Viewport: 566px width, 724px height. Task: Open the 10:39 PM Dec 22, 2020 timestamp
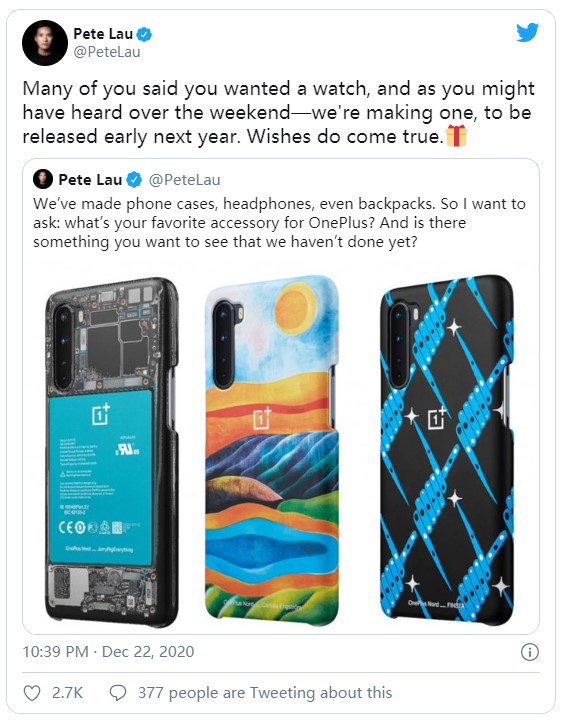click(x=108, y=652)
